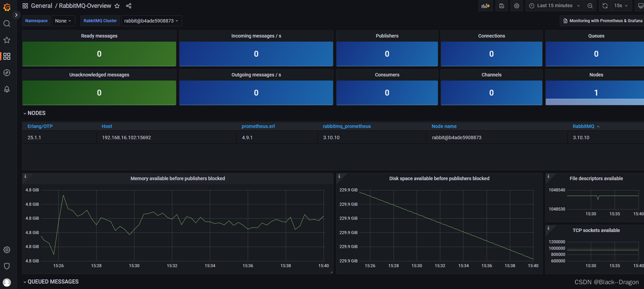Image resolution: width=644 pixels, height=289 pixels.
Task: Save the dashboard using the disk icon
Action: click(x=501, y=6)
